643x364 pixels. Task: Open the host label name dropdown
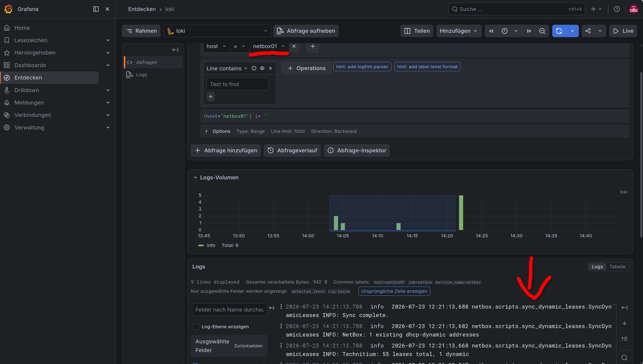(x=217, y=46)
